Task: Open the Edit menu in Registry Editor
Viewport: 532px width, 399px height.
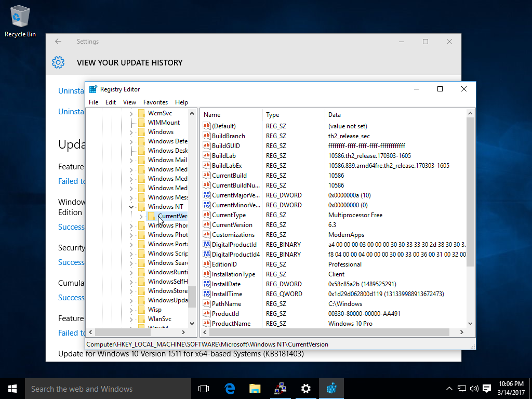Action: click(110, 102)
